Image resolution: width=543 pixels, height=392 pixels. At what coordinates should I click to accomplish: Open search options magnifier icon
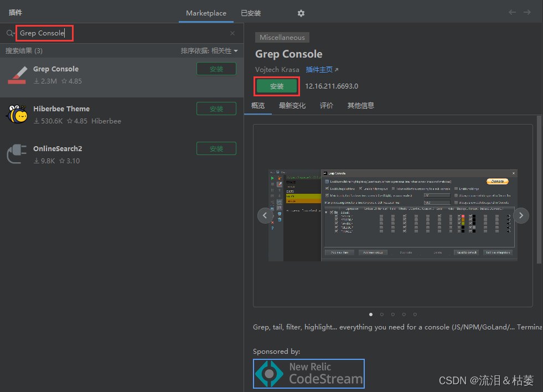(x=11, y=33)
